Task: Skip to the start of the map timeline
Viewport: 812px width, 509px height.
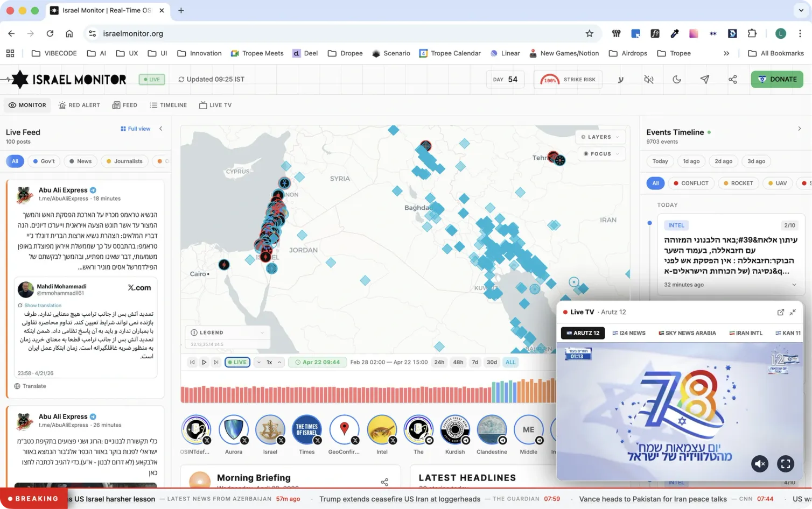Action: pyautogui.click(x=192, y=363)
